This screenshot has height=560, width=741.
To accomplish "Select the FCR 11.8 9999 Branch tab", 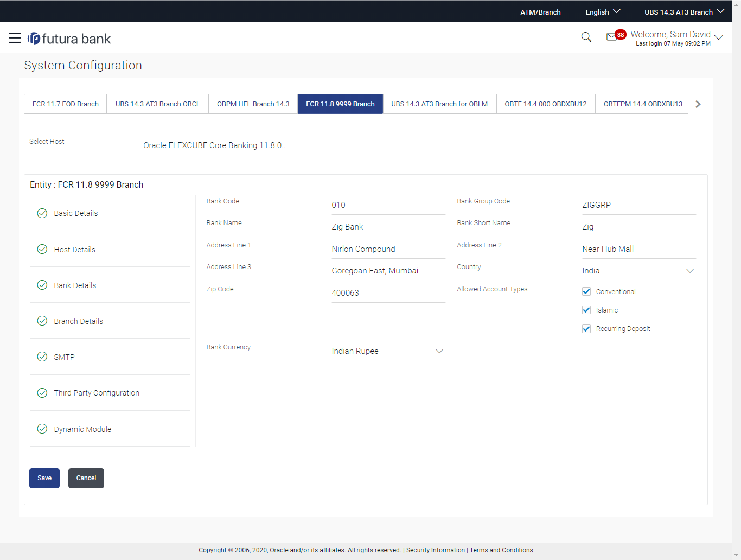I will tap(340, 104).
